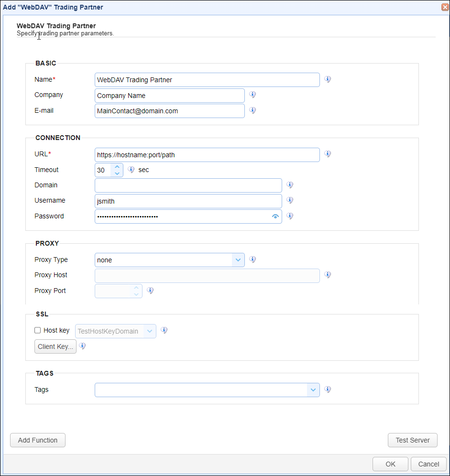This screenshot has width=450, height=476.
Task: Increase Timeout with the up arrow
Action: tap(117, 167)
